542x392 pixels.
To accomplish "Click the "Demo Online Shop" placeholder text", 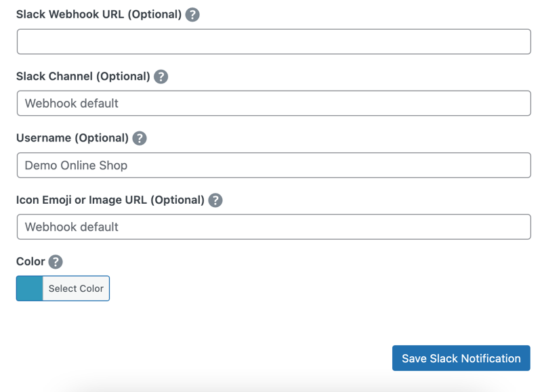I will pos(76,165).
